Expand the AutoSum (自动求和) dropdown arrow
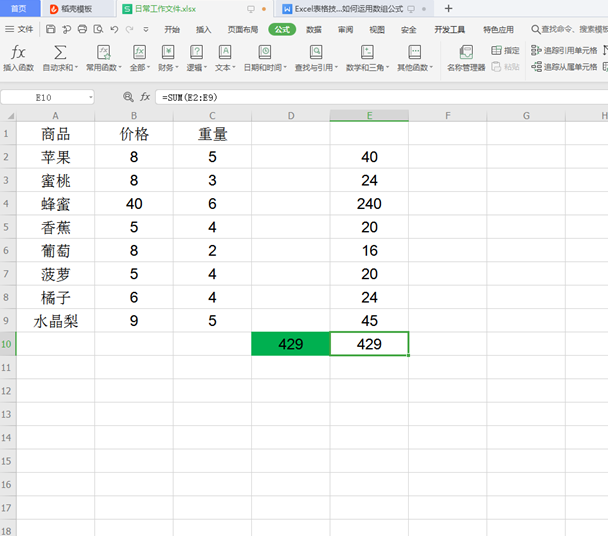 click(76, 67)
